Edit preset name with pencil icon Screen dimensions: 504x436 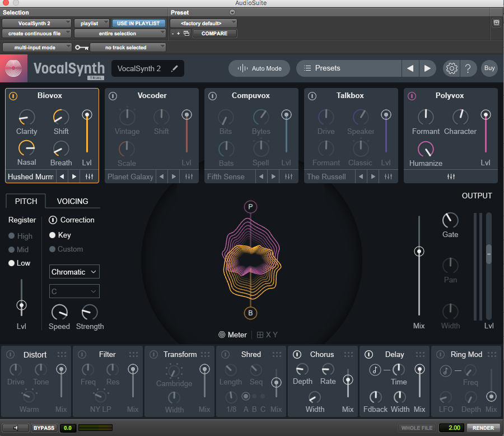coord(175,68)
